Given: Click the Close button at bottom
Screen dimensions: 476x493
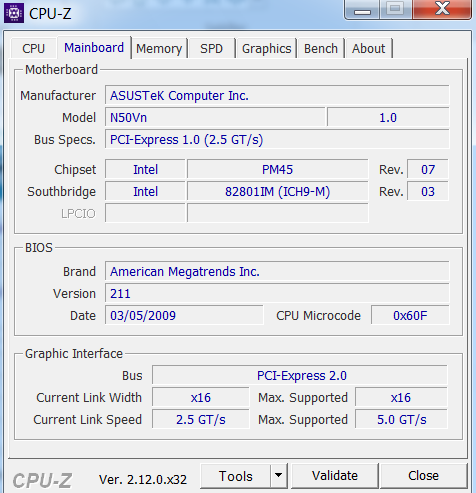Looking at the screenshot, I should [423, 476].
